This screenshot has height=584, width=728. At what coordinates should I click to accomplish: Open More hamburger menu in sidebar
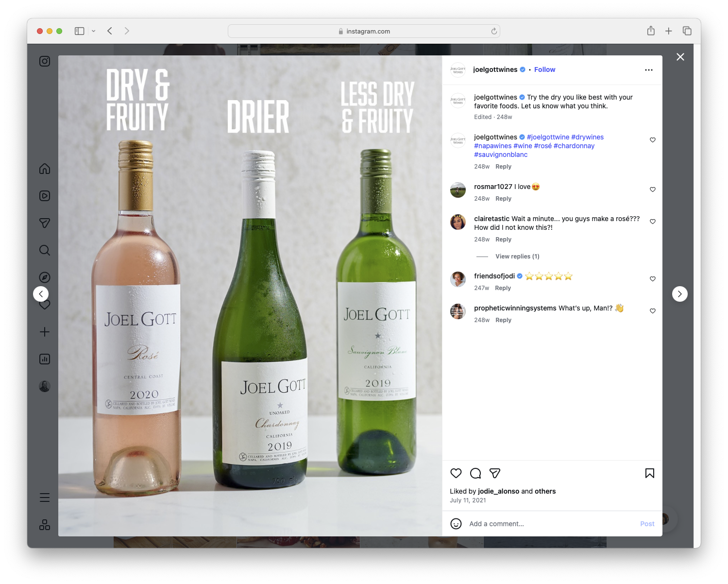click(45, 498)
